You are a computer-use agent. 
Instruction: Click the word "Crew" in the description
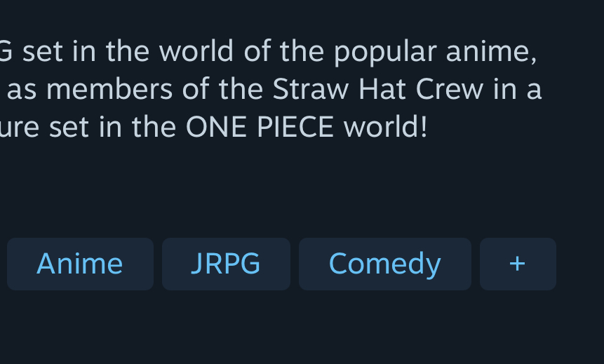pyautogui.click(x=449, y=89)
